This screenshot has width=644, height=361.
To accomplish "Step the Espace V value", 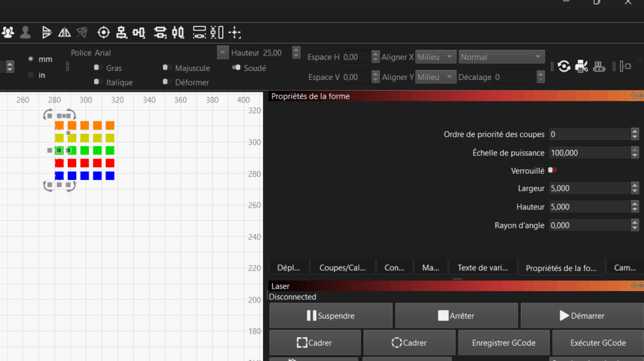I will click(x=375, y=77).
